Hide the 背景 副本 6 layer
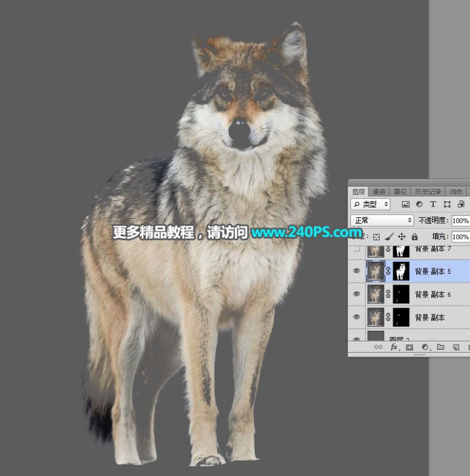This screenshot has width=470, height=476. [357, 294]
